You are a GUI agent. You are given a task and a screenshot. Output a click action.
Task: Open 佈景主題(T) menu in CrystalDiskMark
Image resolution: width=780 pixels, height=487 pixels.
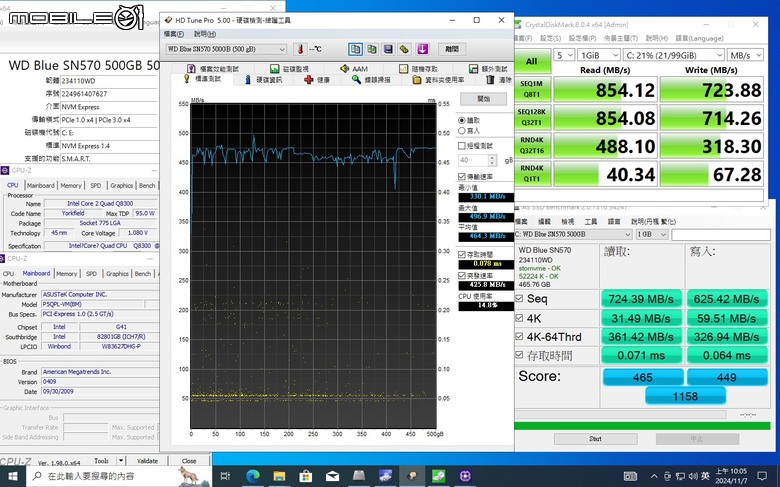621,38
